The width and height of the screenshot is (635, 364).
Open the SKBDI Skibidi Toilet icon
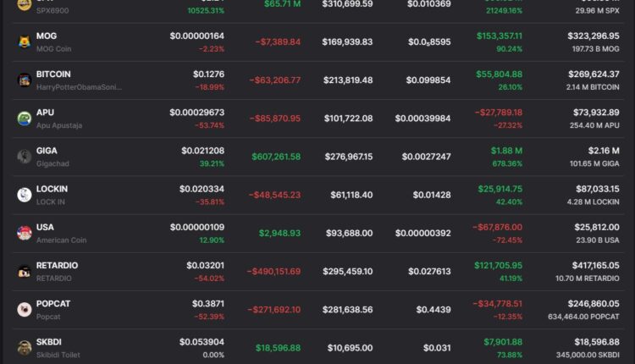[x=24, y=348]
